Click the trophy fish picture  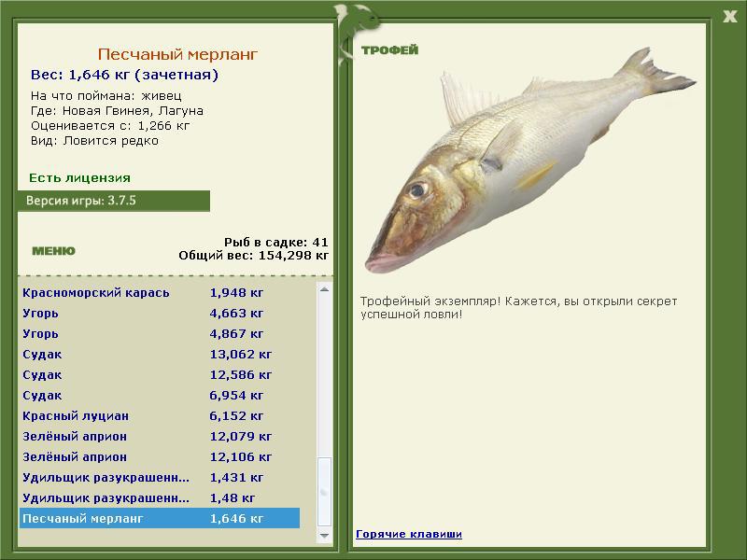pyautogui.click(x=530, y=160)
